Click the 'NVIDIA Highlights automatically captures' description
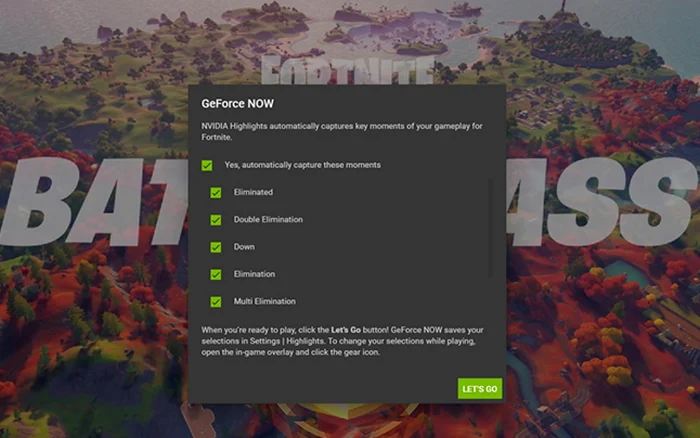The height and width of the screenshot is (438, 700). tap(342, 132)
